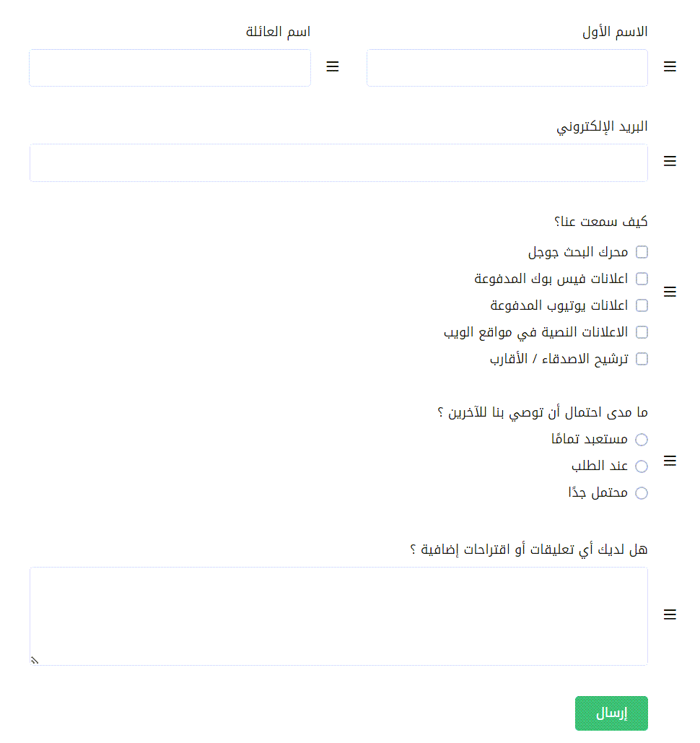This screenshot has width=700, height=743.
Task: Click drag handle beside كيف سمعت عنا checkboxes
Action: point(670,292)
